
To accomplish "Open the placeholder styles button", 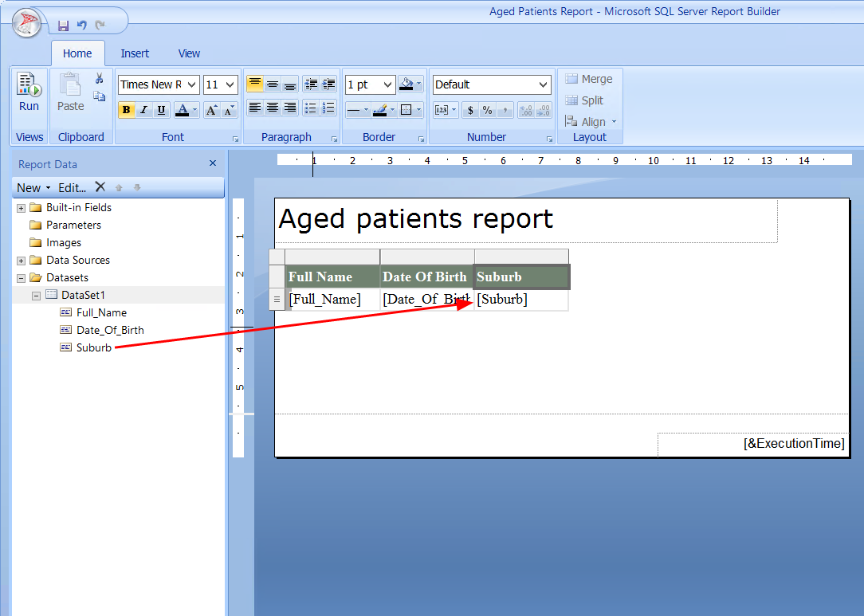I will (x=446, y=110).
